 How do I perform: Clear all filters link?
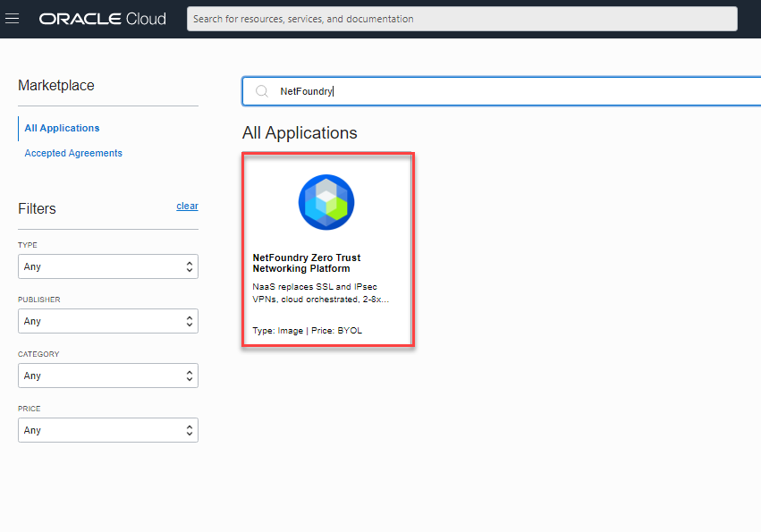pos(187,206)
